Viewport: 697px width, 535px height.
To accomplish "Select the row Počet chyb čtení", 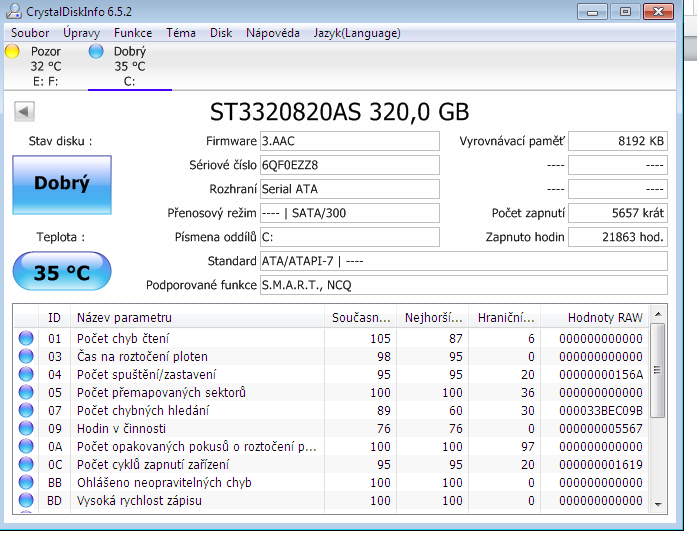I will pyautogui.click(x=331, y=338).
